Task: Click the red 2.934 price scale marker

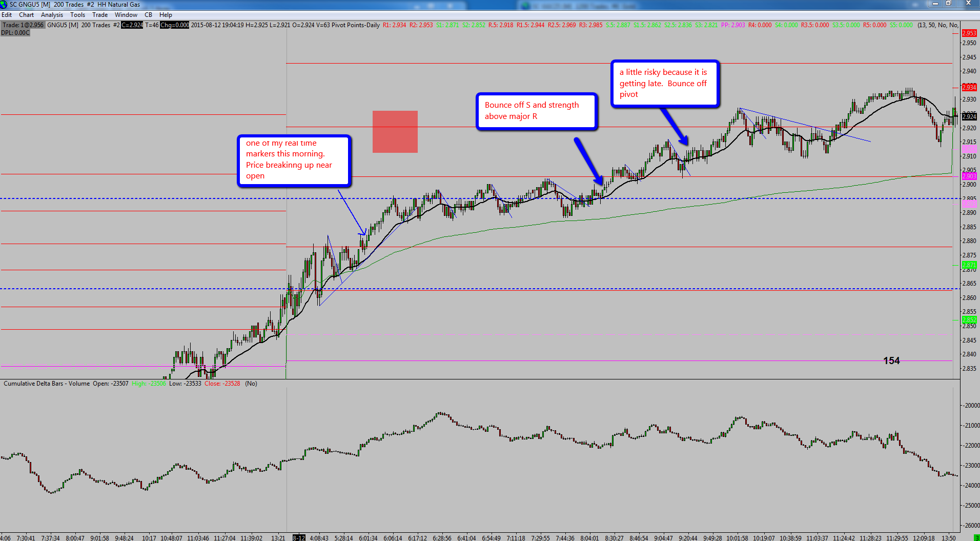Action: click(x=969, y=87)
